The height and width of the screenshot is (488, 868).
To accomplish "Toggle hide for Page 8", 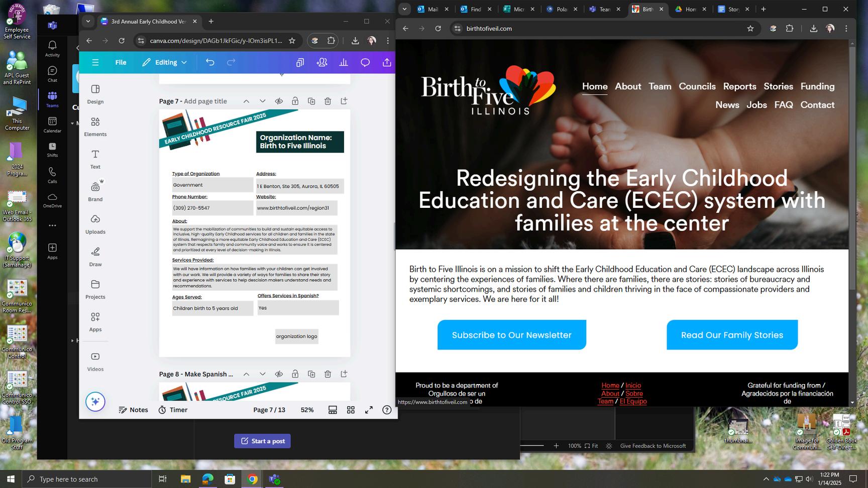I will [279, 374].
